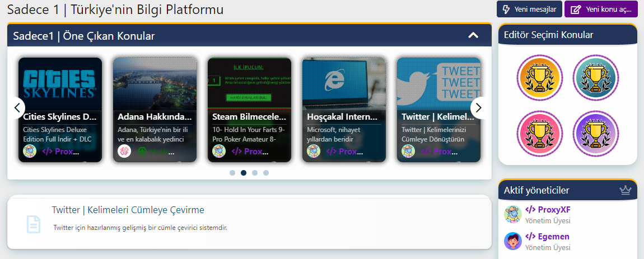This screenshot has height=259, width=644.
Task: Open the Cities Skylines thumbnail image
Action: [60, 83]
